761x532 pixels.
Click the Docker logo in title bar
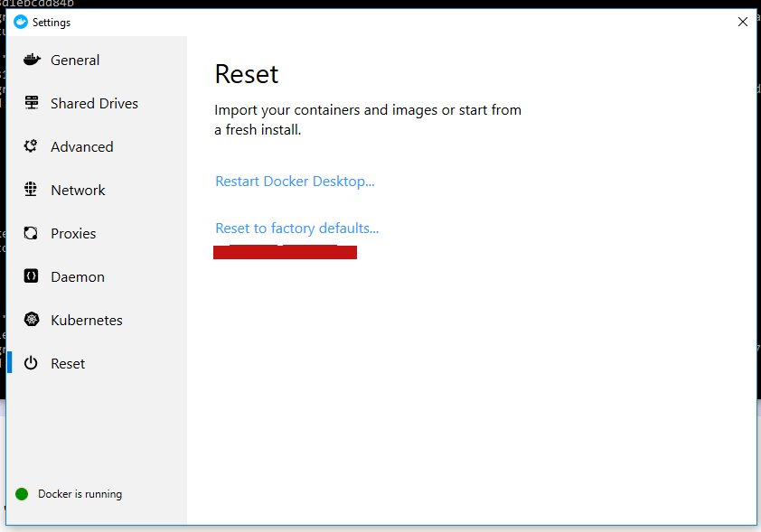click(x=21, y=22)
